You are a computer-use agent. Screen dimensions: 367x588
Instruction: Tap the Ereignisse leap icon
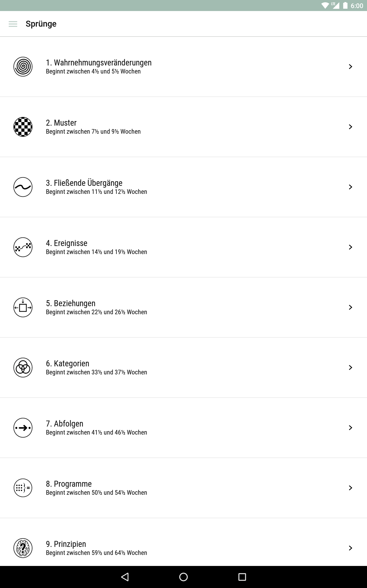23,247
